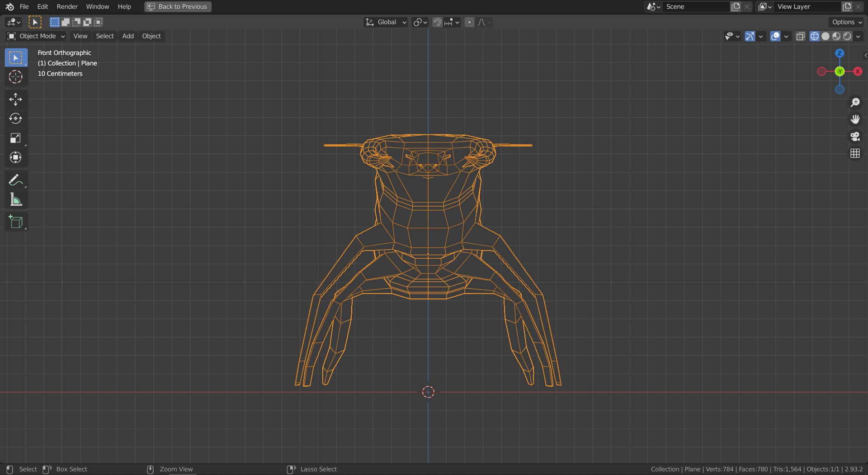Viewport: 868px width, 475px height.
Task: Click the tweak select arrow icon in header
Action: 35,22
